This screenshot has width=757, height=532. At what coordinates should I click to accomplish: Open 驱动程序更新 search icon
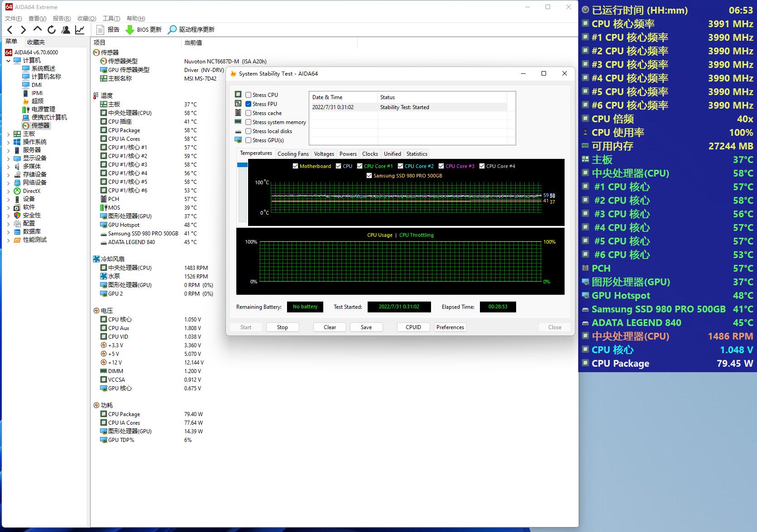click(172, 30)
